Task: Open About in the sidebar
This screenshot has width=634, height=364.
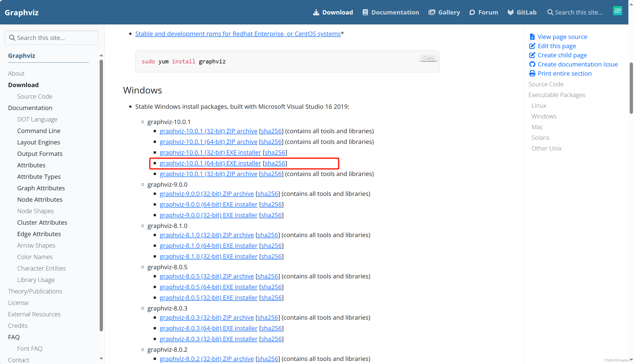Action: pyautogui.click(x=16, y=74)
